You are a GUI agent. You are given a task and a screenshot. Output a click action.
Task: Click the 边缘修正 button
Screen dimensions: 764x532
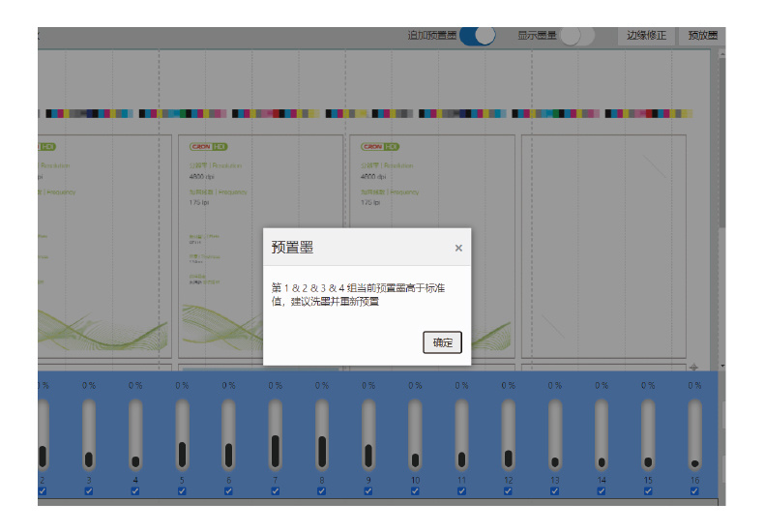coord(646,36)
